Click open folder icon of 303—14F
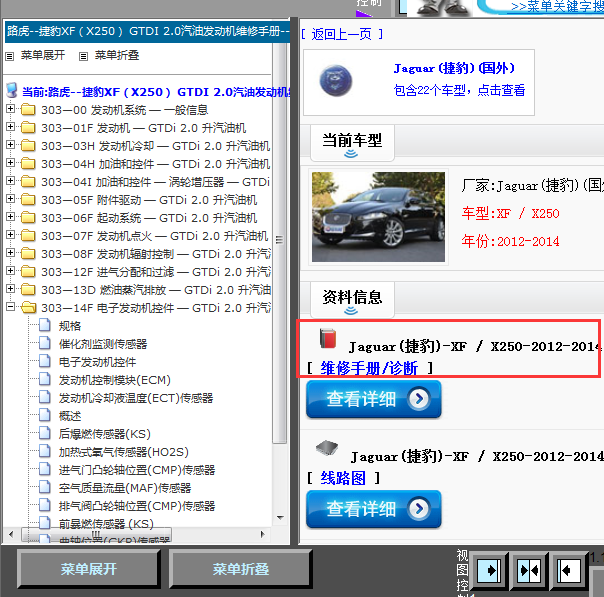The height and width of the screenshot is (597, 604). point(29,307)
